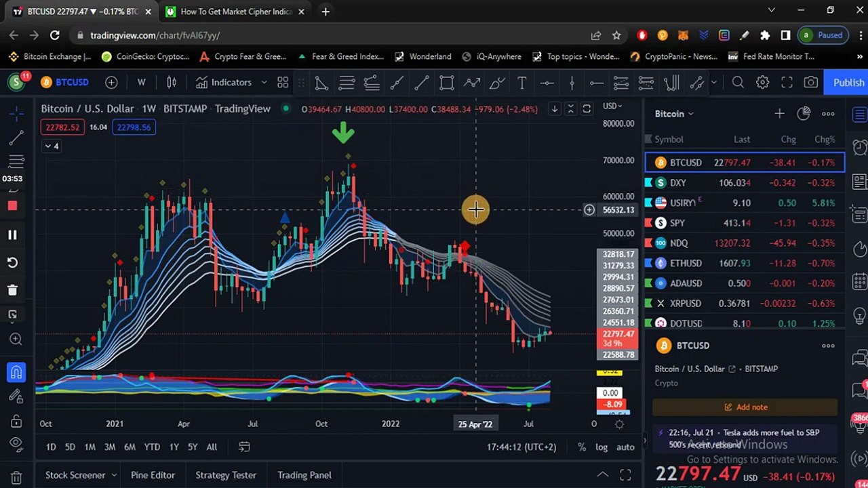The width and height of the screenshot is (868, 488).
Task: Open the chart time axis settings gear
Action: click(619, 424)
